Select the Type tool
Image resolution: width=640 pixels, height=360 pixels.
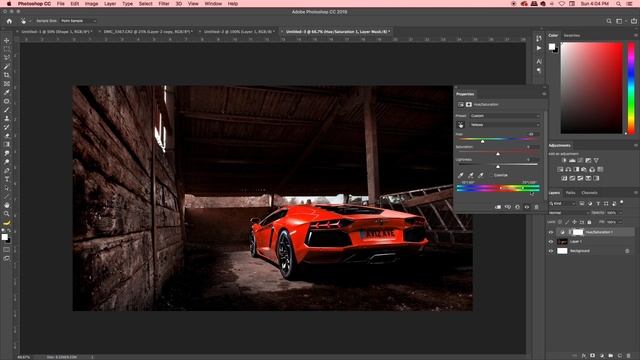pyautogui.click(x=7, y=179)
